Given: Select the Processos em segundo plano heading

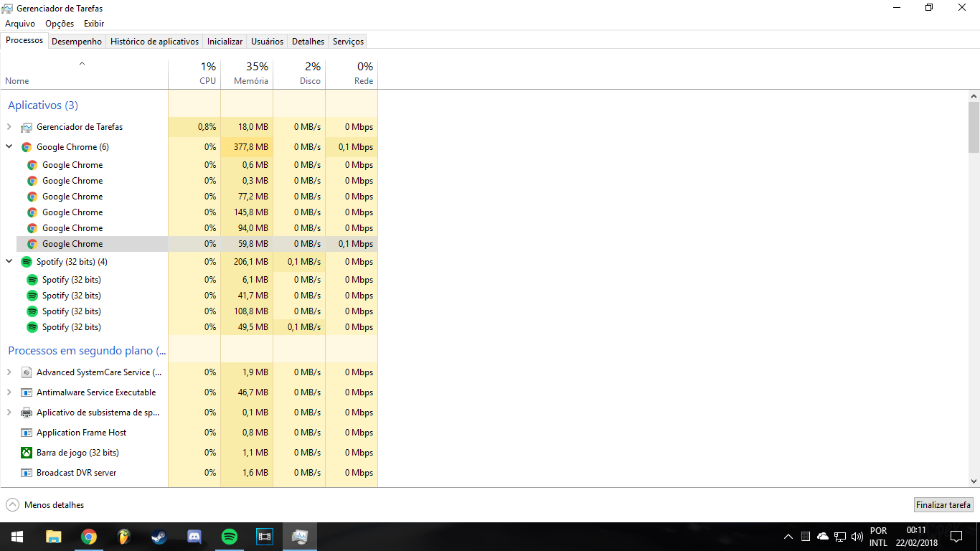Looking at the screenshot, I should 87,351.
